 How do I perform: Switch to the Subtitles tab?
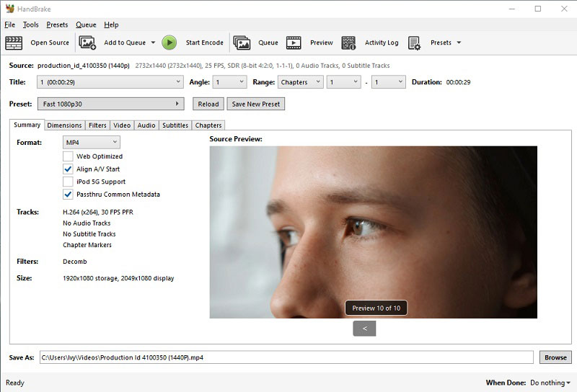pyautogui.click(x=175, y=125)
